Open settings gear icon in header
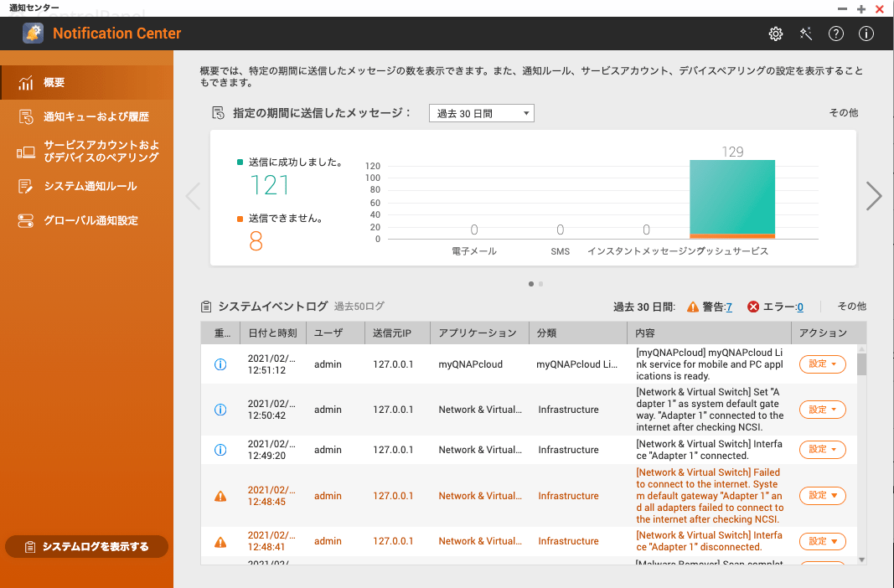The width and height of the screenshot is (894, 588). (776, 34)
